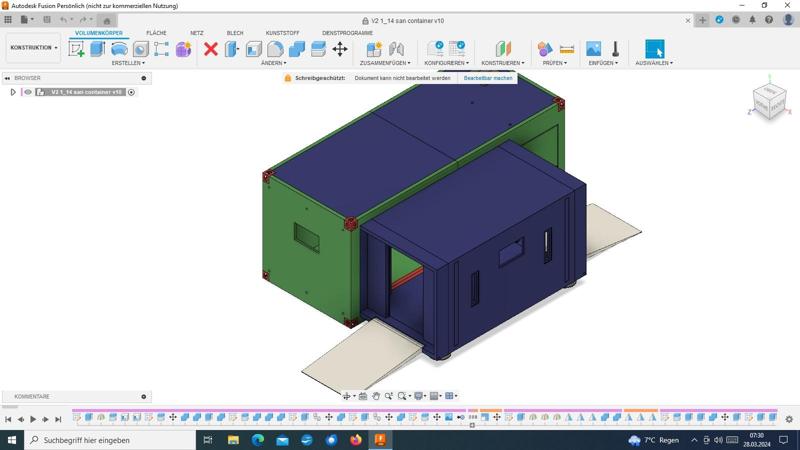Image resolution: width=800 pixels, height=450 pixels.
Task: Select the Extrude tool
Action: (x=97, y=49)
